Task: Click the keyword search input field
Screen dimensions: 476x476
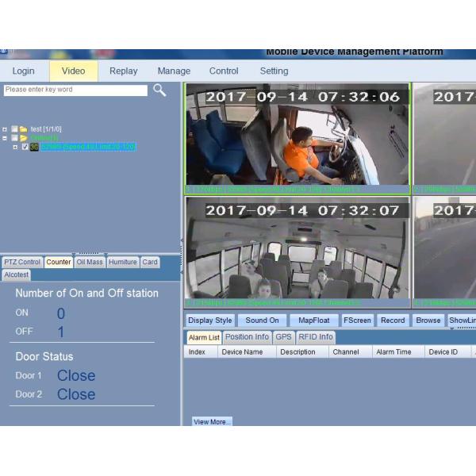Action: (x=75, y=90)
